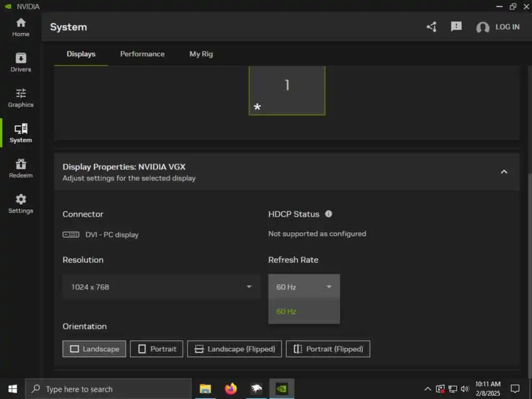
Task: Select Portrait orientation
Action: coord(156,349)
